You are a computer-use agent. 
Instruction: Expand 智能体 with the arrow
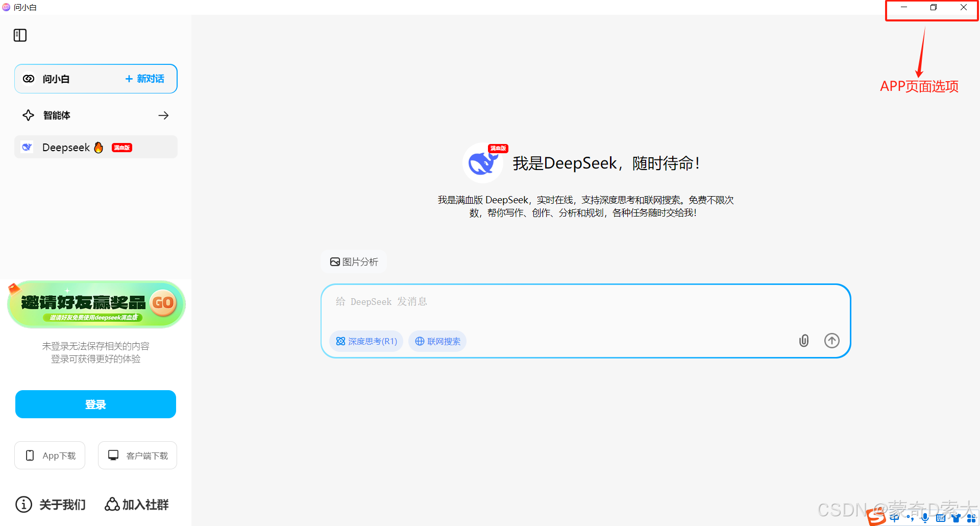click(163, 115)
